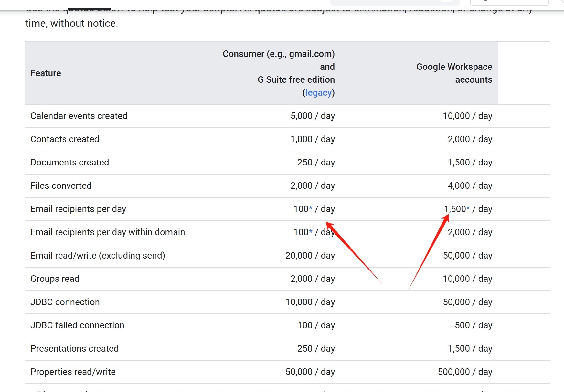Select the "1,500 / day" Presentations created Workspace value
Screen dimensions: 564x392
point(470,349)
